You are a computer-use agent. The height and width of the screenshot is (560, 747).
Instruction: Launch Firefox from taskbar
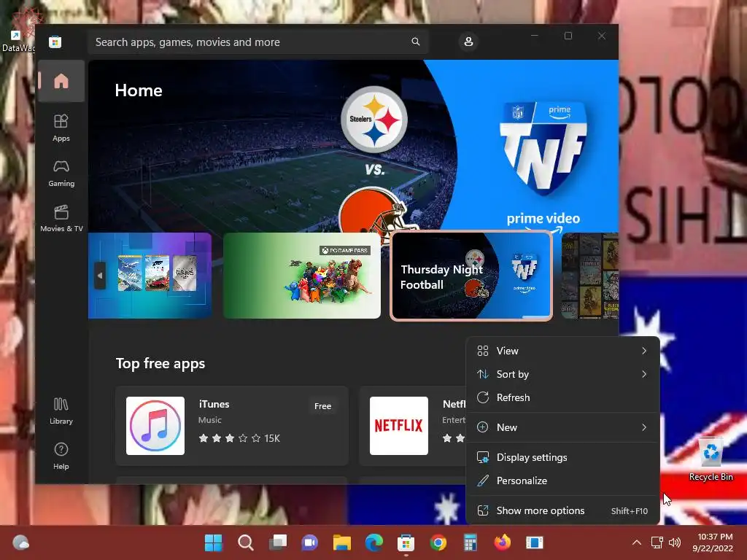[502, 542]
